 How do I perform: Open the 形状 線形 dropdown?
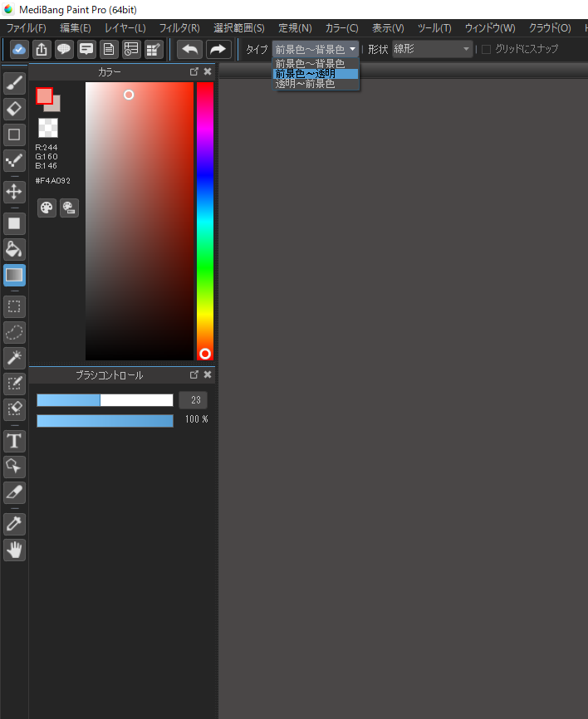(x=432, y=50)
